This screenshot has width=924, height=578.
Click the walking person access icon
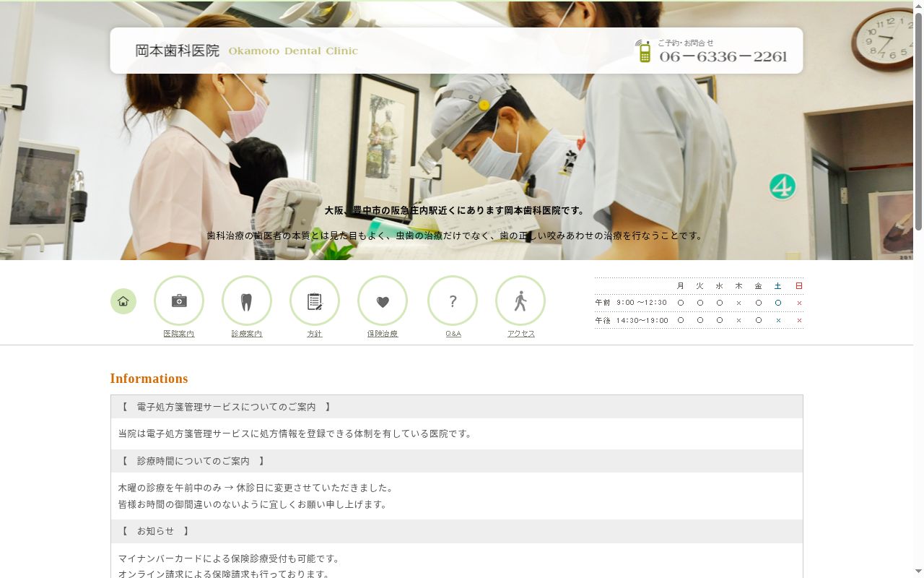(x=520, y=301)
